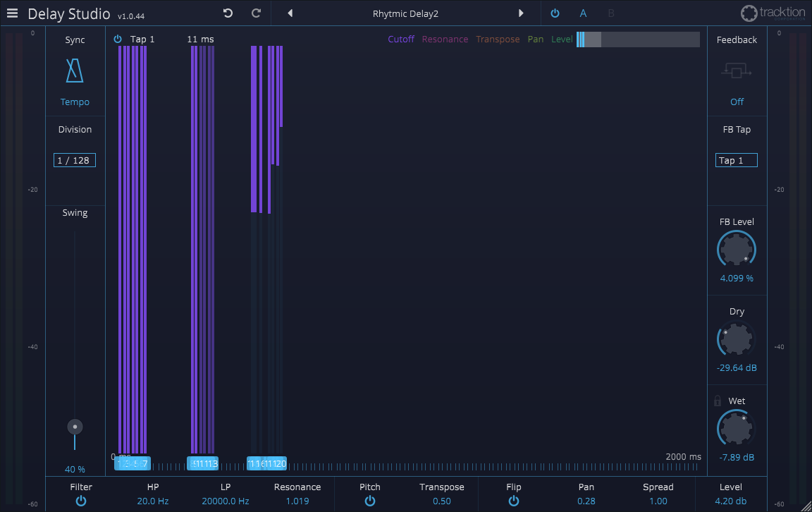Toggle the Filter power button
The image size is (812, 512).
[81, 501]
